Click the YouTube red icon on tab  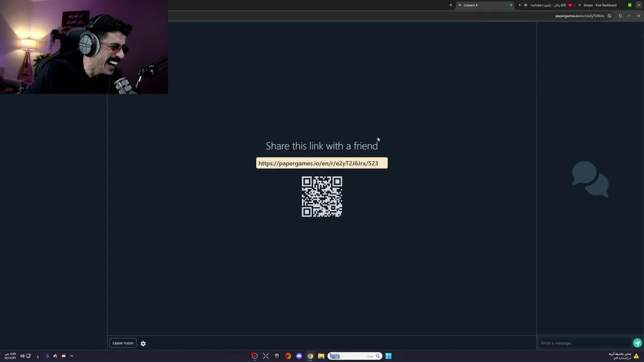click(x=570, y=5)
